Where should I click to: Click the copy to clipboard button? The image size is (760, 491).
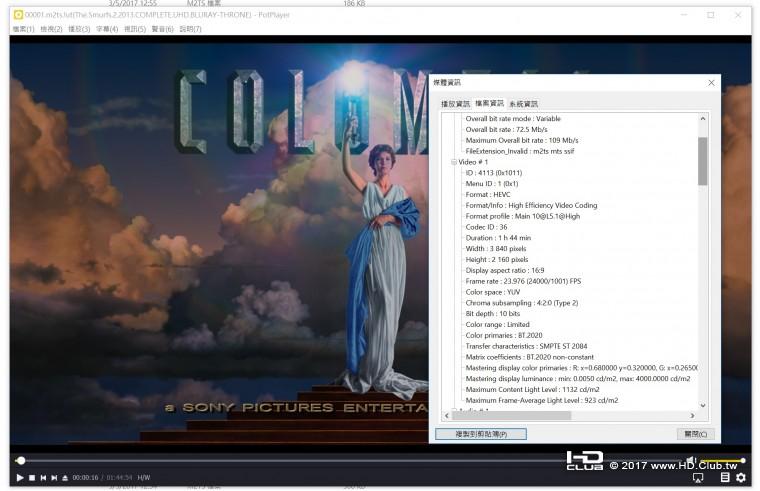pos(481,434)
